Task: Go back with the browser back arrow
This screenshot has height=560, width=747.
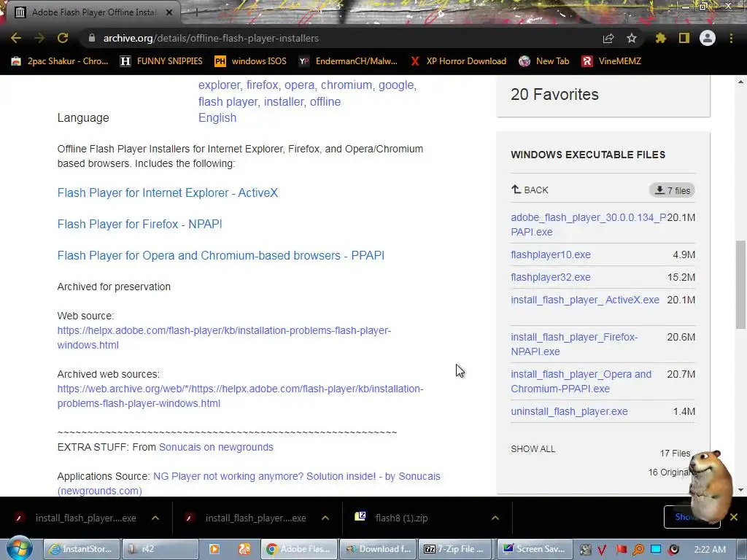Action: (16, 38)
